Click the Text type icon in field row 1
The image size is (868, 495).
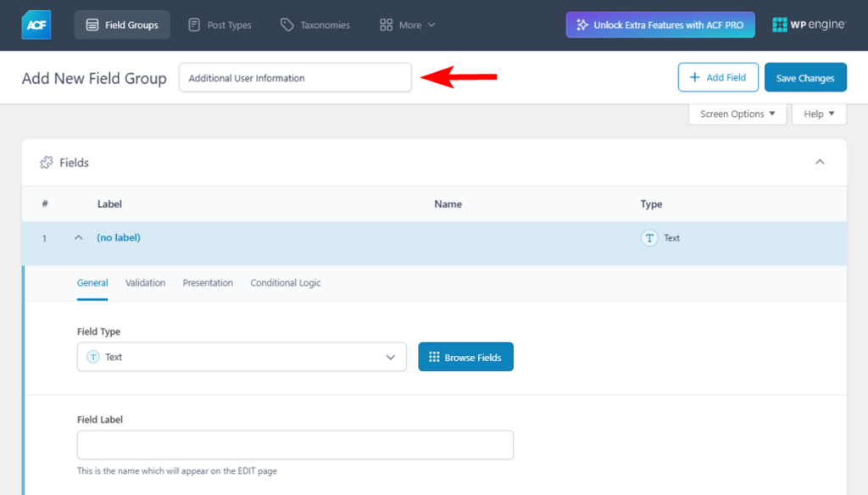coord(650,238)
